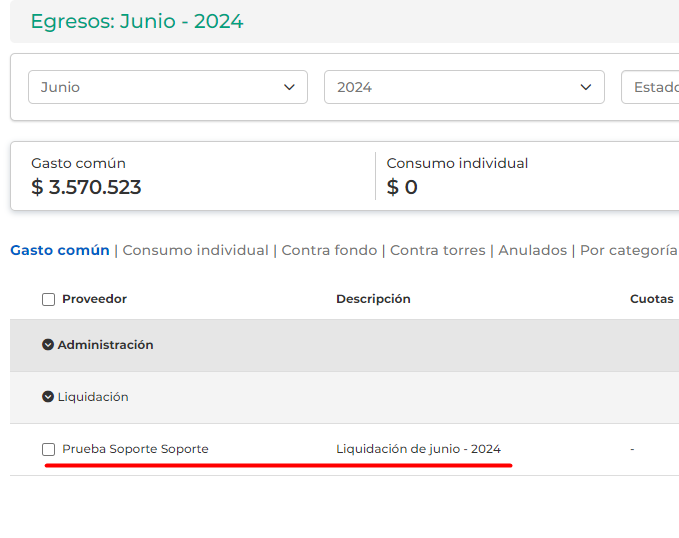The width and height of the screenshot is (679, 538).
Task: Collapse the Administración group chevron
Action: 48,344
